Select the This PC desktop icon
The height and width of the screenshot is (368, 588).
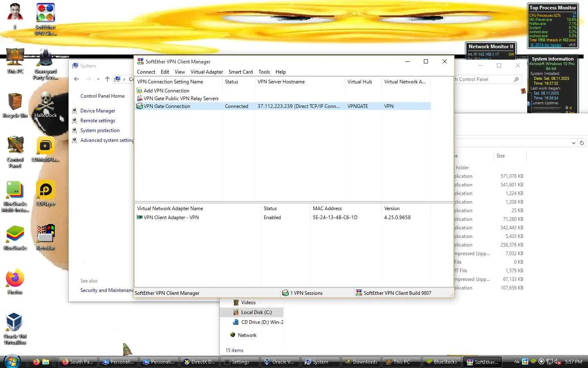15,61
